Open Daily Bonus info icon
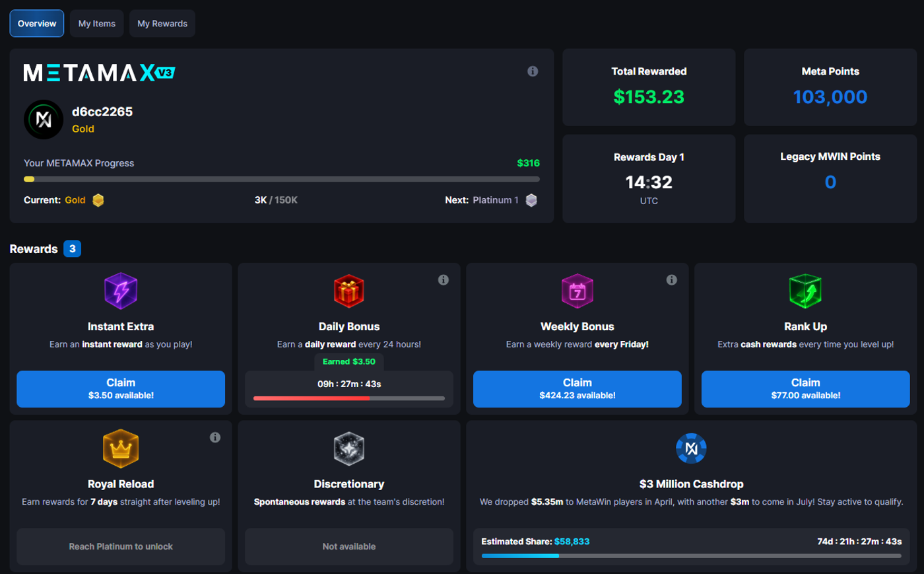Screen dimensions: 924x574 click(x=444, y=280)
